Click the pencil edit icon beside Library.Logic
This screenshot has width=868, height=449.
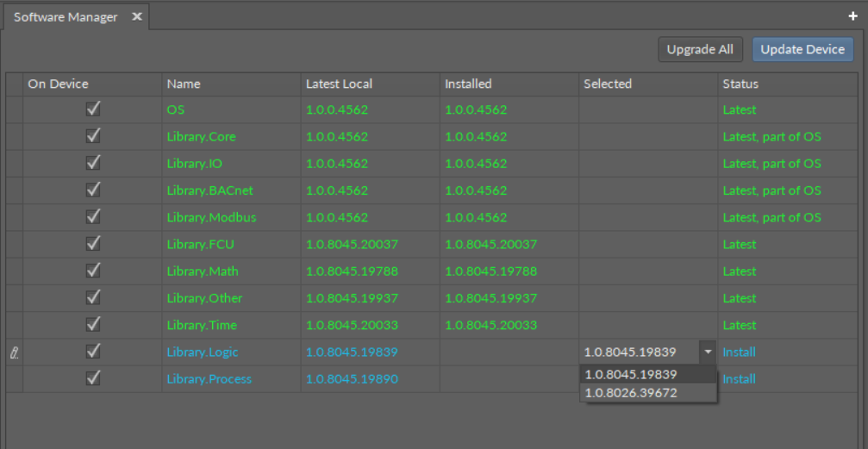point(14,352)
